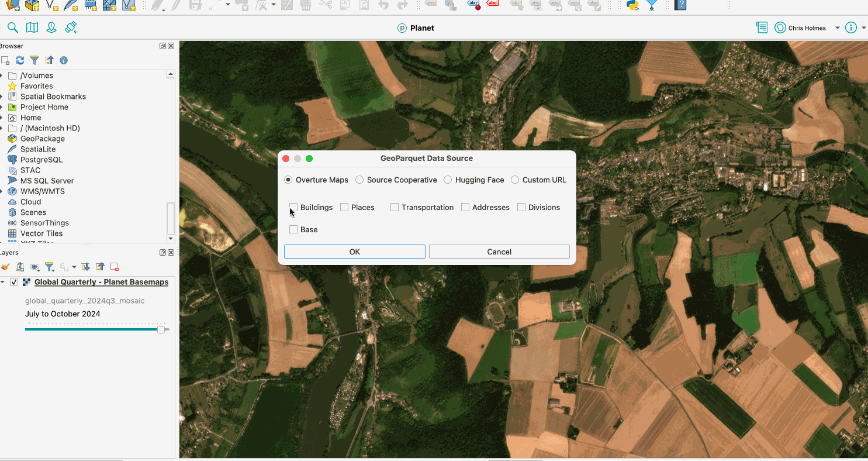Check the Buildings checkbox
Viewport: 868px width, 461px height.
click(x=293, y=207)
